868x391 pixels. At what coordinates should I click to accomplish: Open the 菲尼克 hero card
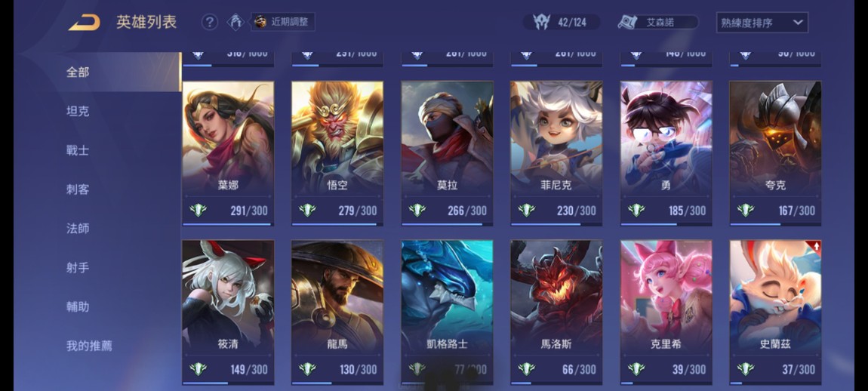point(556,153)
